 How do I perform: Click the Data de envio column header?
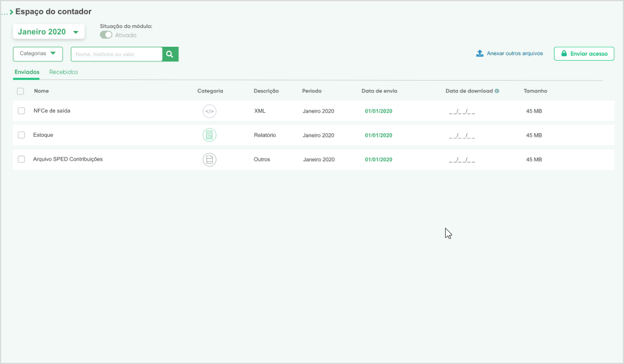pos(380,91)
